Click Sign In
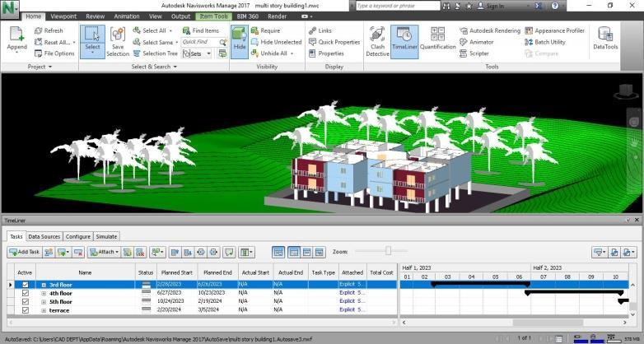Screen dimensions: 644x344 point(490,6)
